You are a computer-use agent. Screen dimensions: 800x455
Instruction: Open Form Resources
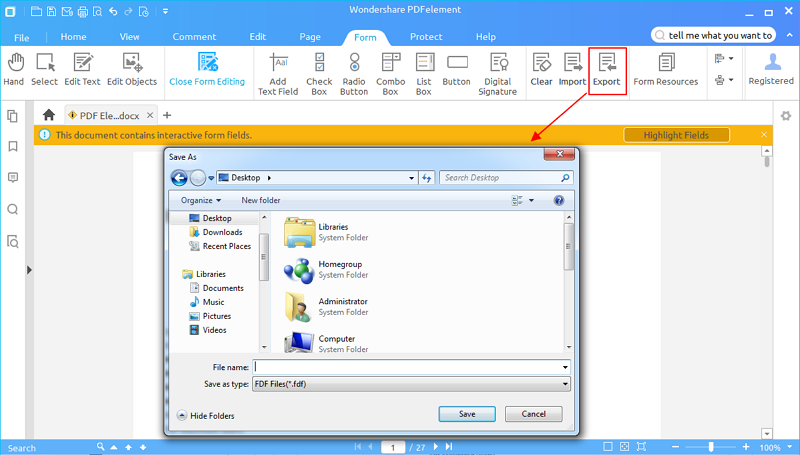(666, 70)
